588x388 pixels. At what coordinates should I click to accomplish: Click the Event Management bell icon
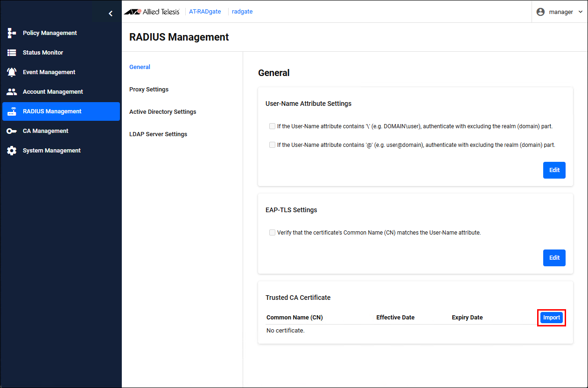[12, 72]
